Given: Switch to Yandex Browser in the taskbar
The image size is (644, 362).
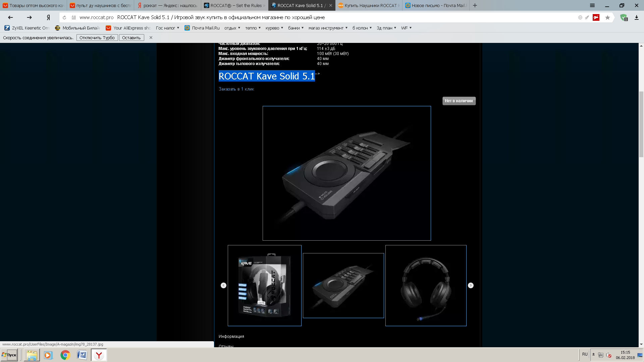Looking at the screenshot, I should coord(99,355).
